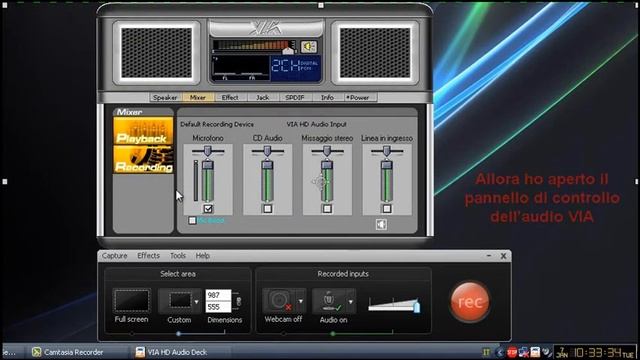The image size is (640, 360).
Task: Toggle the Webcam off icon
Action: (280, 301)
